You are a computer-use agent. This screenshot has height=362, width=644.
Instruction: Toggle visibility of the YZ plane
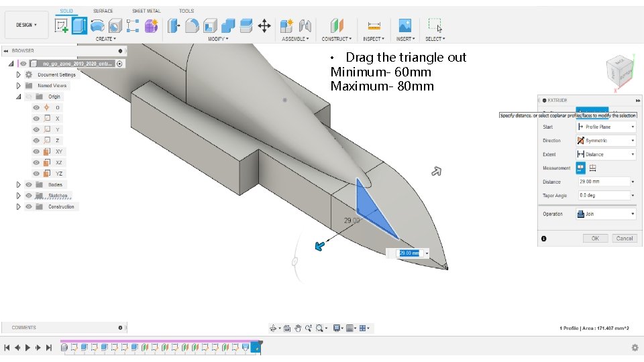(x=36, y=174)
